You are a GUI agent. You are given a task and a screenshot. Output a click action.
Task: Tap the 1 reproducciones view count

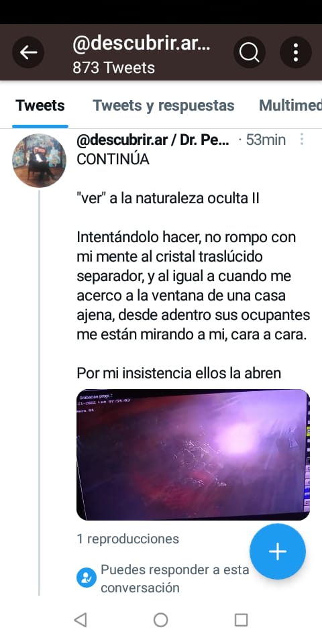(x=127, y=539)
